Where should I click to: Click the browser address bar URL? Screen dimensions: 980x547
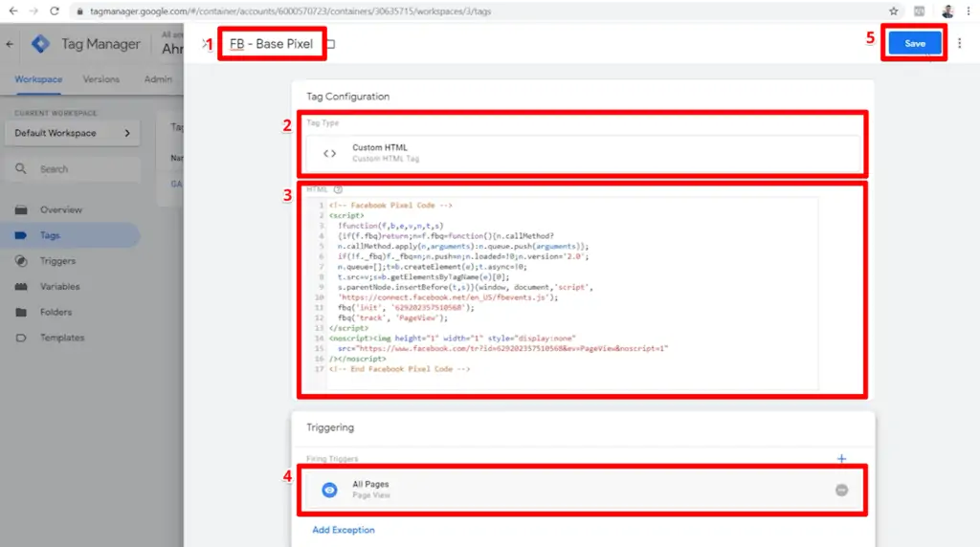tap(291, 11)
